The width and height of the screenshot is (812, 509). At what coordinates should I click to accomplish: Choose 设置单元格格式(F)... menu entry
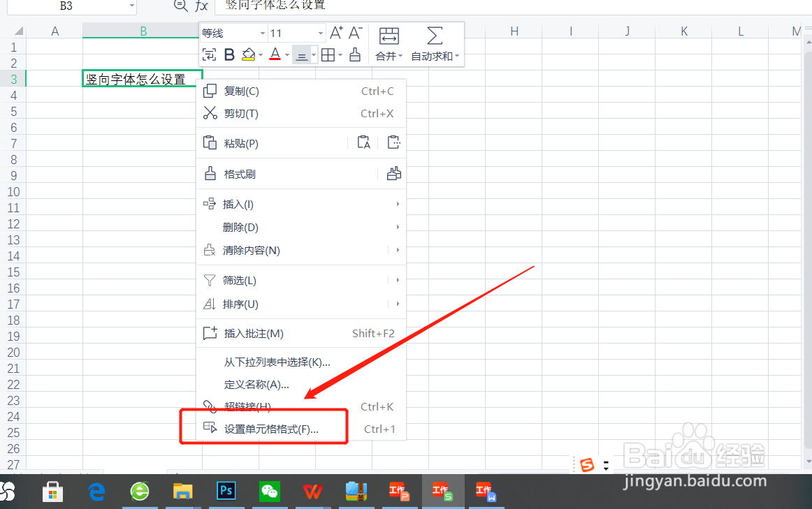[x=301, y=429]
